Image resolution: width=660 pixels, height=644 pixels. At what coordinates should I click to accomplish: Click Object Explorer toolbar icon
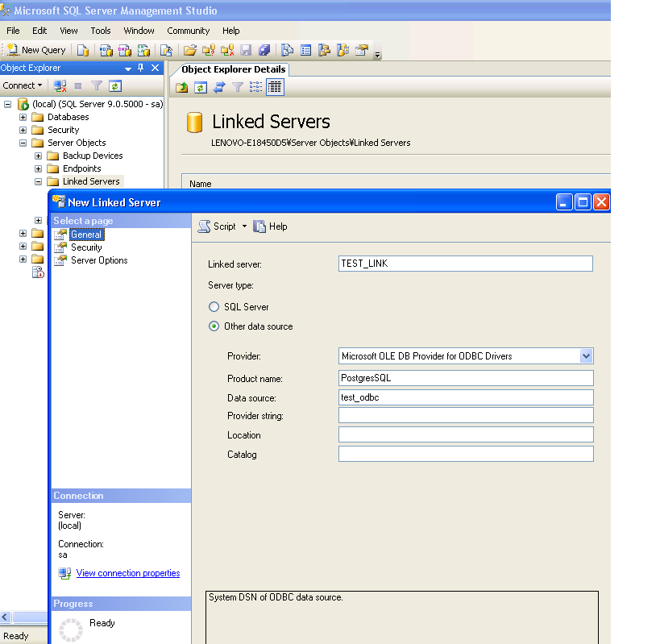325,51
